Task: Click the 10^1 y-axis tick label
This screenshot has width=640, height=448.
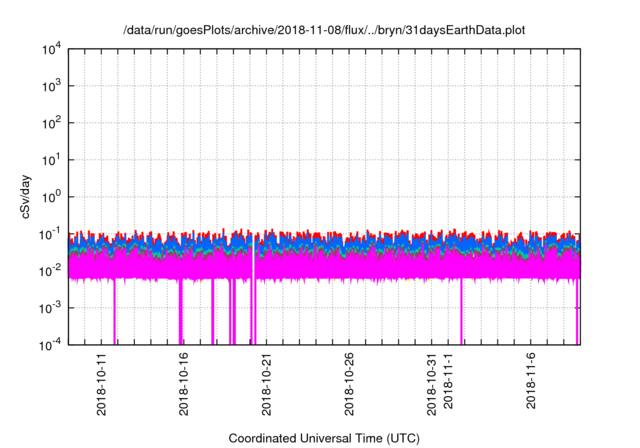Action: click(x=51, y=160)
